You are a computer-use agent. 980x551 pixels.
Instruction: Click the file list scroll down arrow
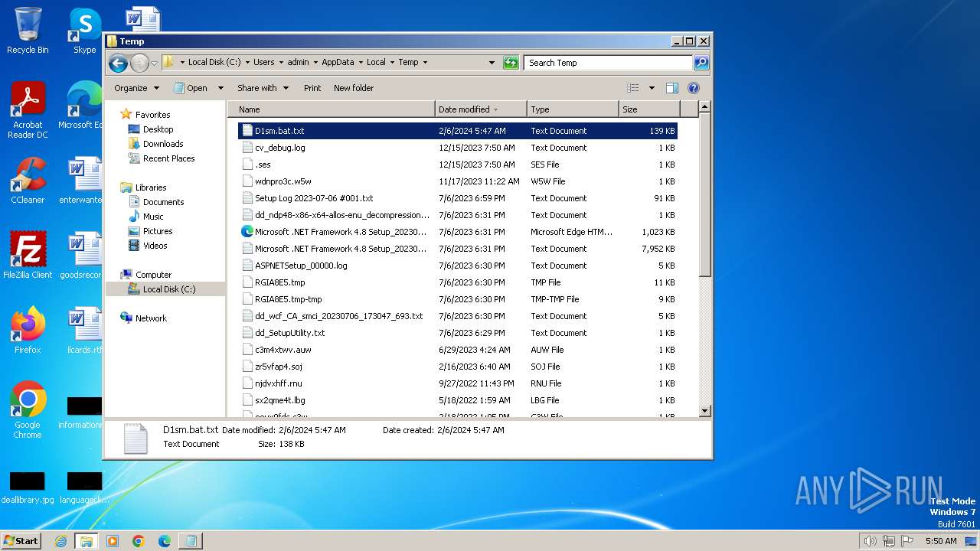pos(705,411)
